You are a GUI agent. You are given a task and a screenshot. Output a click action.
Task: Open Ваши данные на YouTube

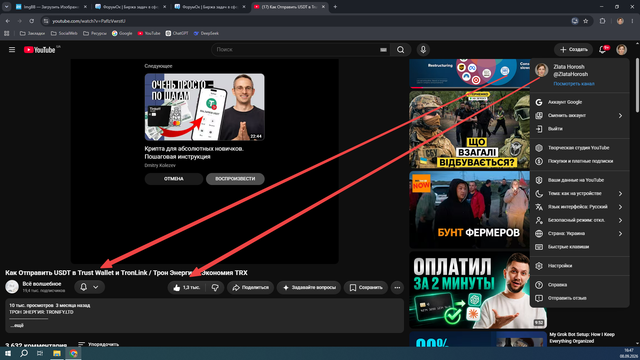579,180
